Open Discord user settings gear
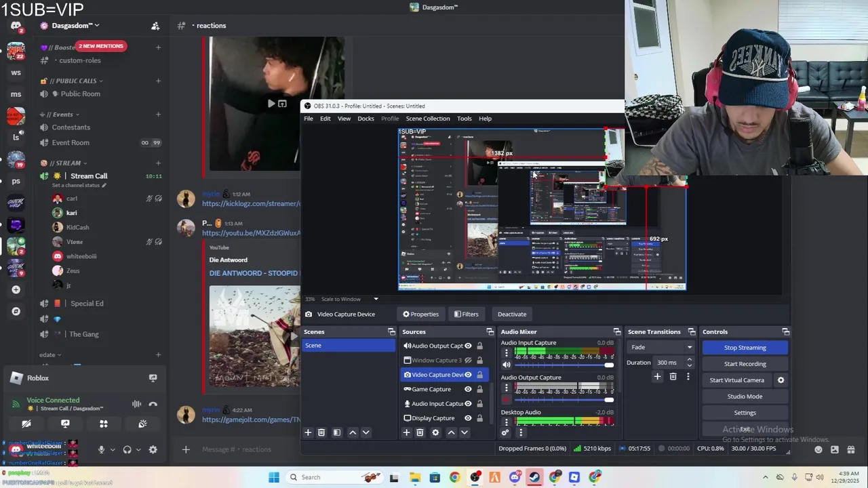Viewport: 868px width, 488px height. tap(153, 449)
